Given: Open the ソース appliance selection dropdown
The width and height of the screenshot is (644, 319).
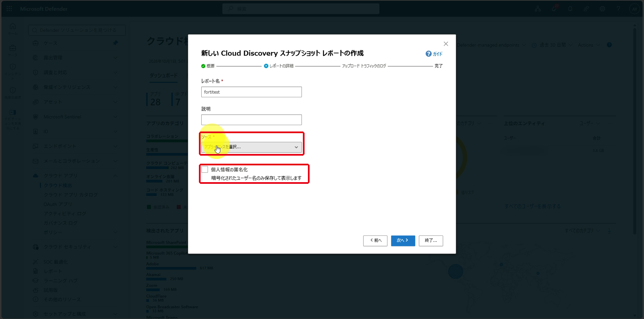Looking at the screenshot, I should coord(252,147).
